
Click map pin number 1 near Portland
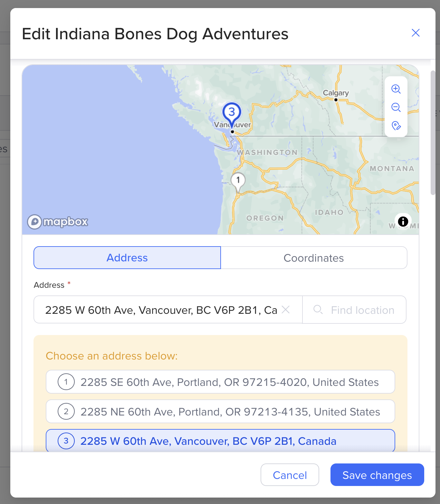click(238, 181)
